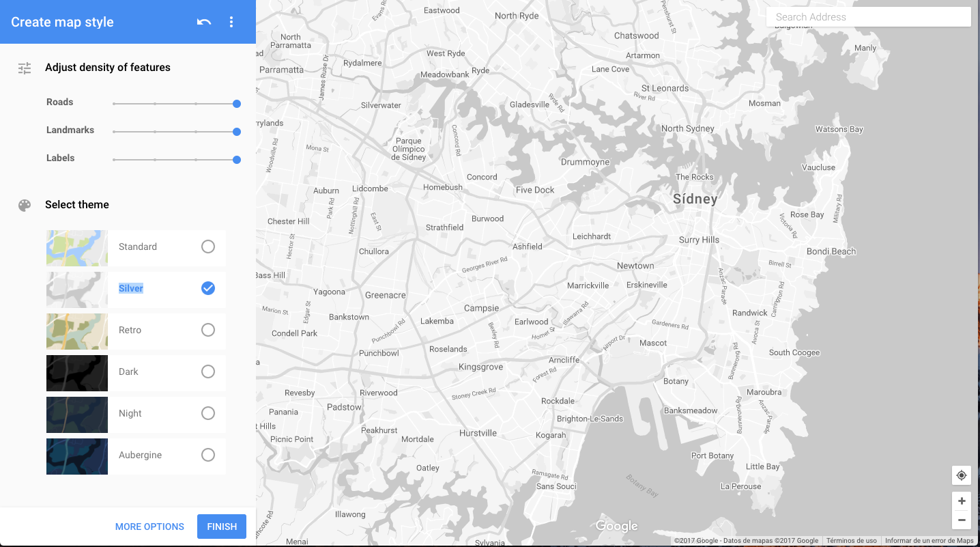The height and width of the screenshot is (547, 980).
Task: Click the Landmarks label text
Action: [x=70, y=130]
